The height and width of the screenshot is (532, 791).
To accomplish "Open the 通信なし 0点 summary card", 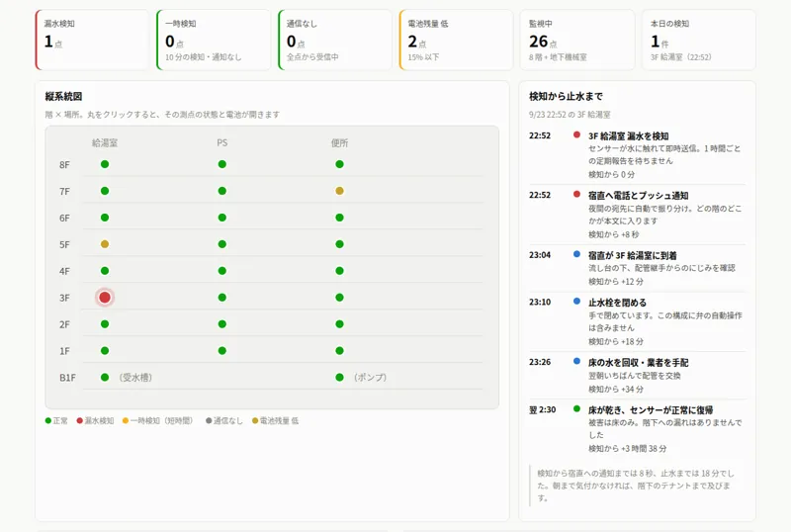I will pyautogui.click(x=335, y=40).
